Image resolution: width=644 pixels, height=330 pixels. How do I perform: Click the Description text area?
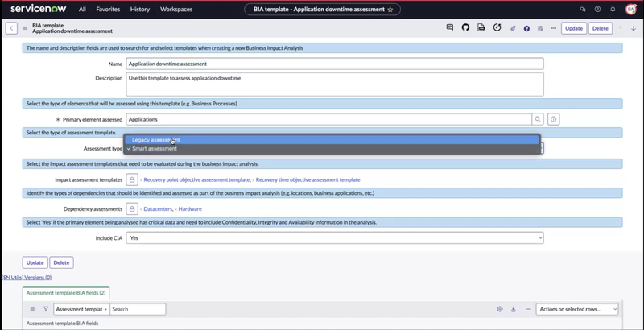(335, 85)
